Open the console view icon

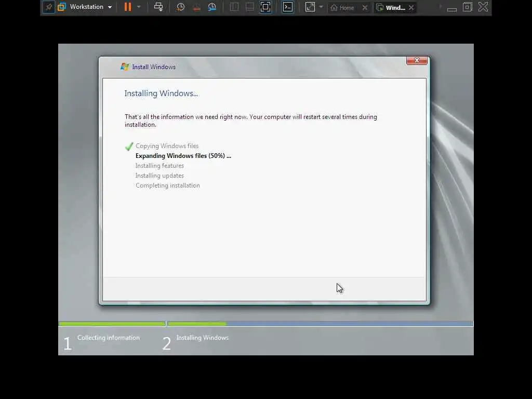point(288,7)
